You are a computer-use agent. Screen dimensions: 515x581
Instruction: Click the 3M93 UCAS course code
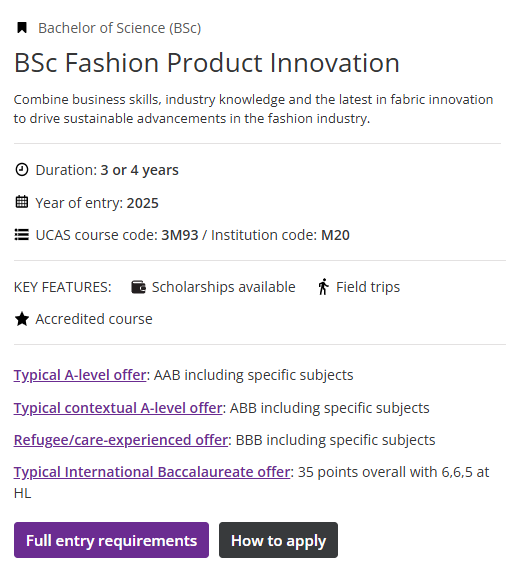[x=180, y=235]
